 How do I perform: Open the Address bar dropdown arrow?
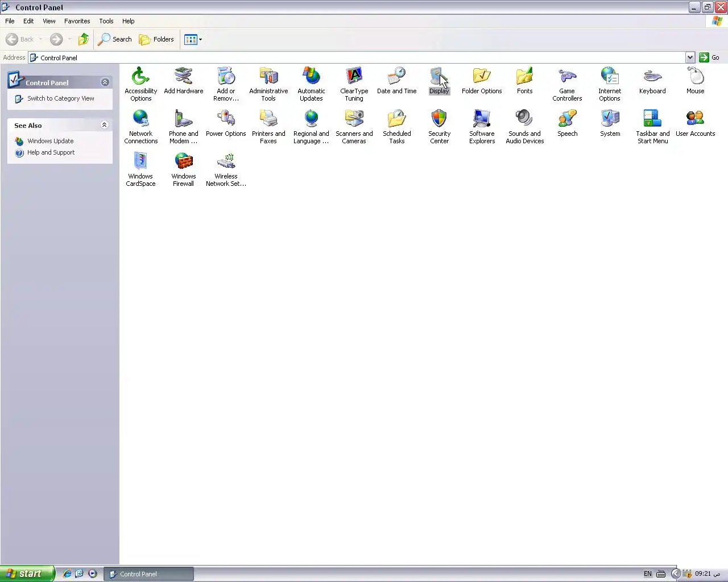point(690,57)
